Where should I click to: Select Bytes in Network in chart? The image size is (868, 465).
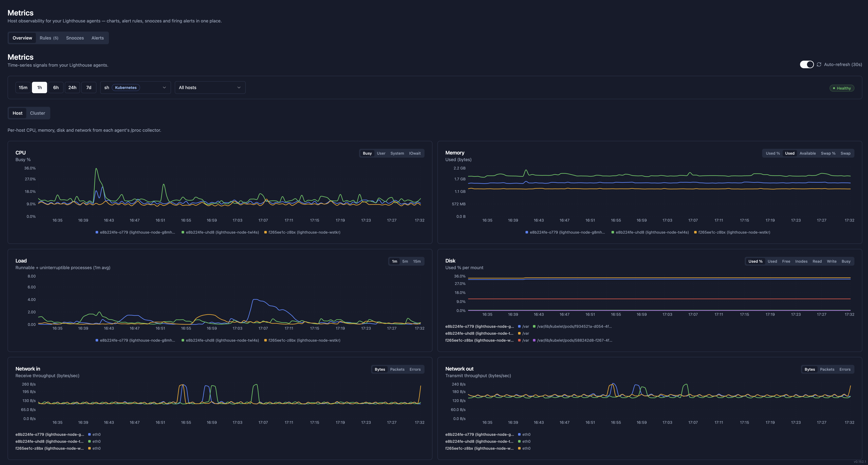click(x=380, y=369)
